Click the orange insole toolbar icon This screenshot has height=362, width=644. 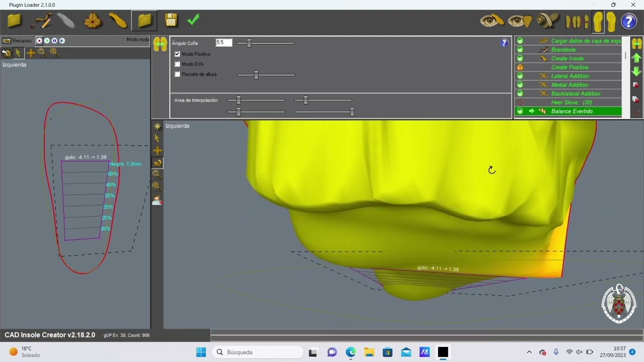118,21
